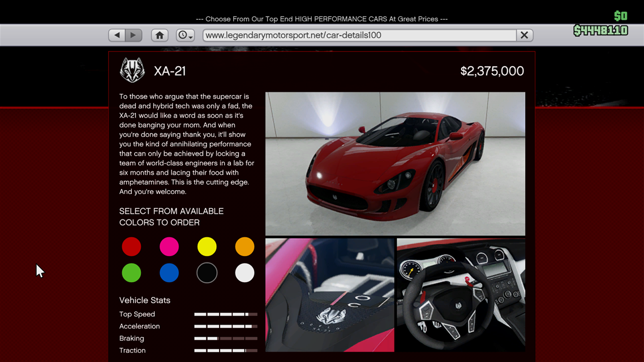Close the browser with the X button
The height and width of the screenshot is (362, 644).
525,35
